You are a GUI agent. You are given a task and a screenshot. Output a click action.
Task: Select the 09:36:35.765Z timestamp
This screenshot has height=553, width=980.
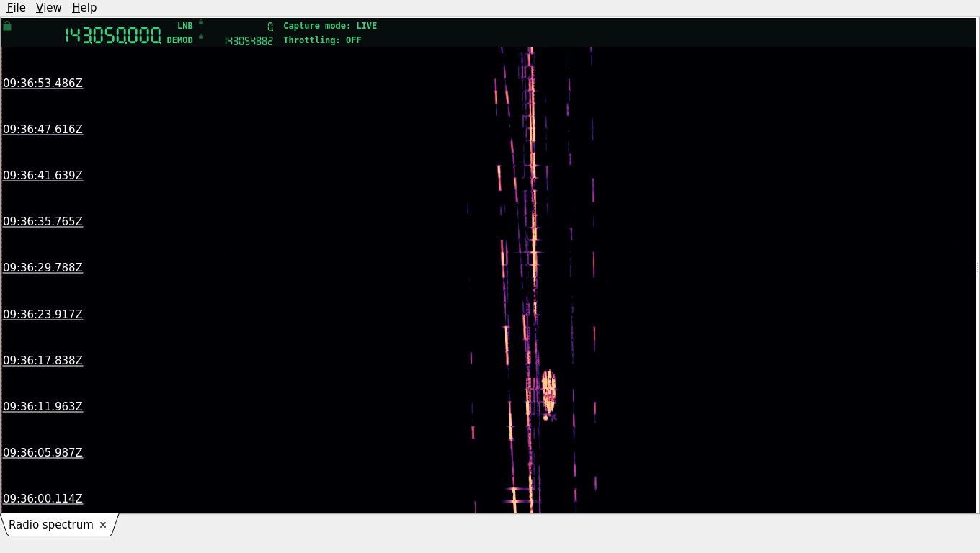(x=43, y=222)
